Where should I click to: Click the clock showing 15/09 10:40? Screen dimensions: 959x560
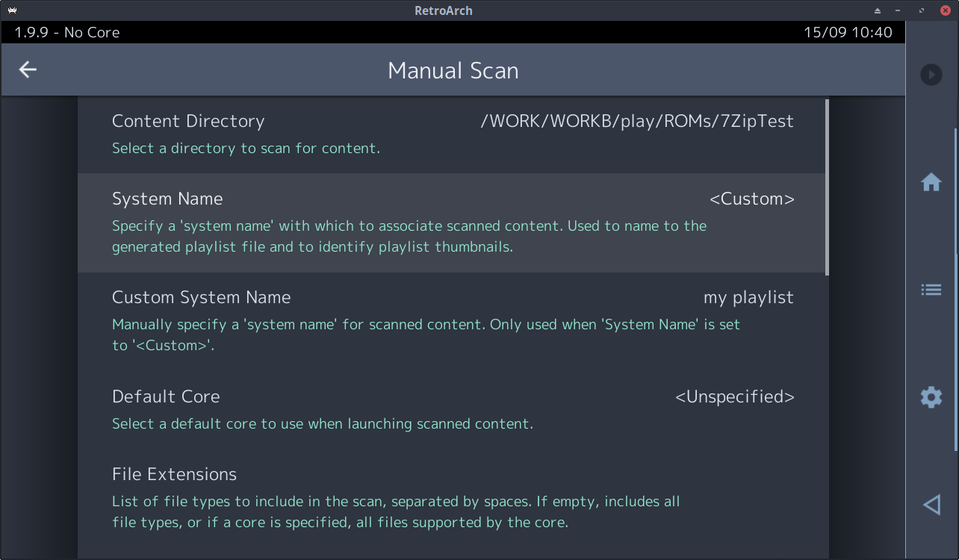coord(848,32)
